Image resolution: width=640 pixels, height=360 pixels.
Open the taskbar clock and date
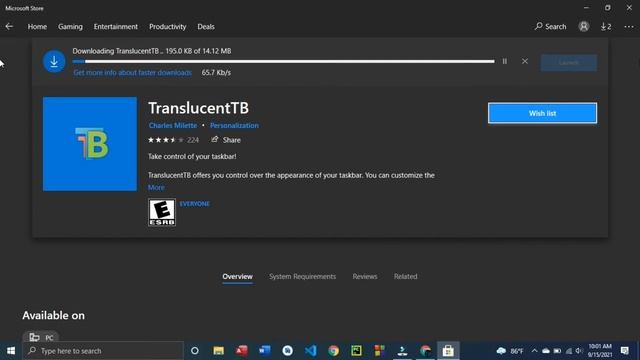600,351
